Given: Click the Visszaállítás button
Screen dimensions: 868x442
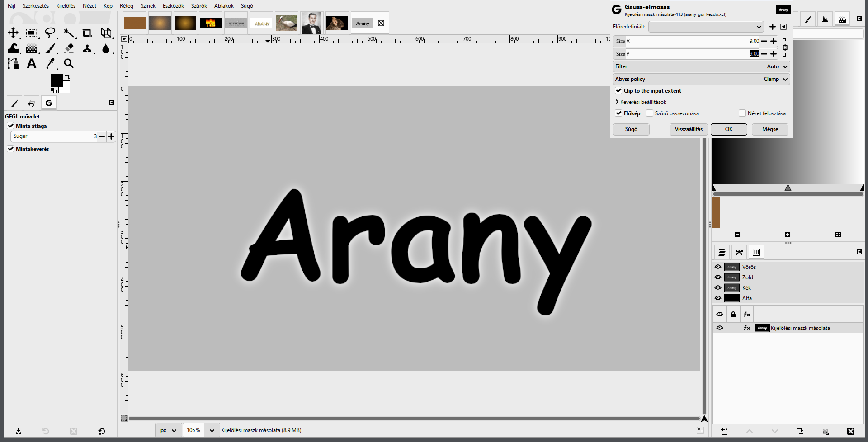Looking at the screenshot, I should click(x=689, y=129).
